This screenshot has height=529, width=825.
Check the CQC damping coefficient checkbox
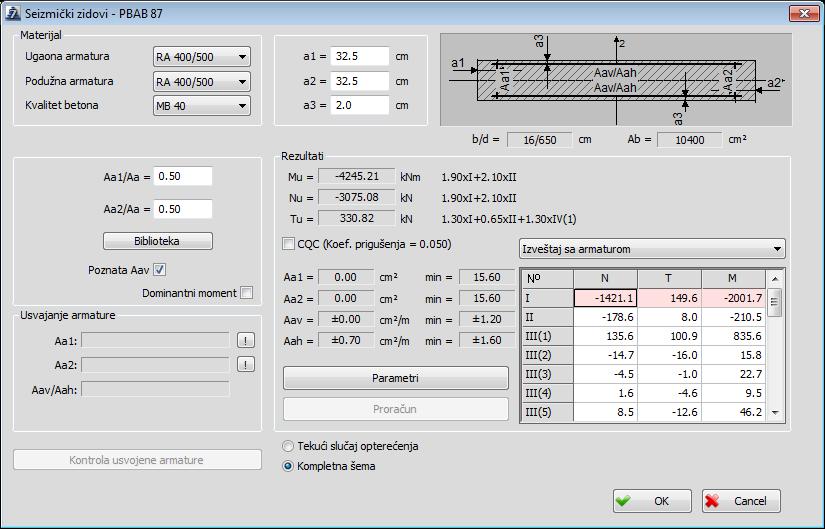[x=288, y=244]
